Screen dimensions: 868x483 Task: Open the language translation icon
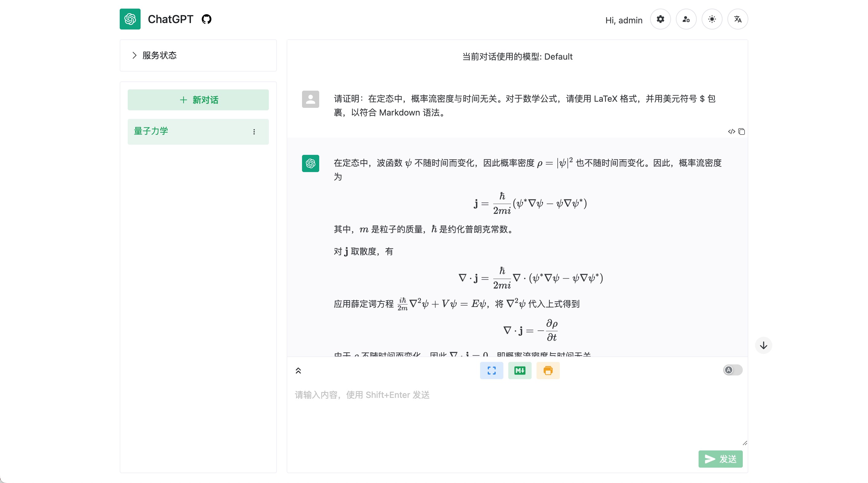tap(738, 19)
